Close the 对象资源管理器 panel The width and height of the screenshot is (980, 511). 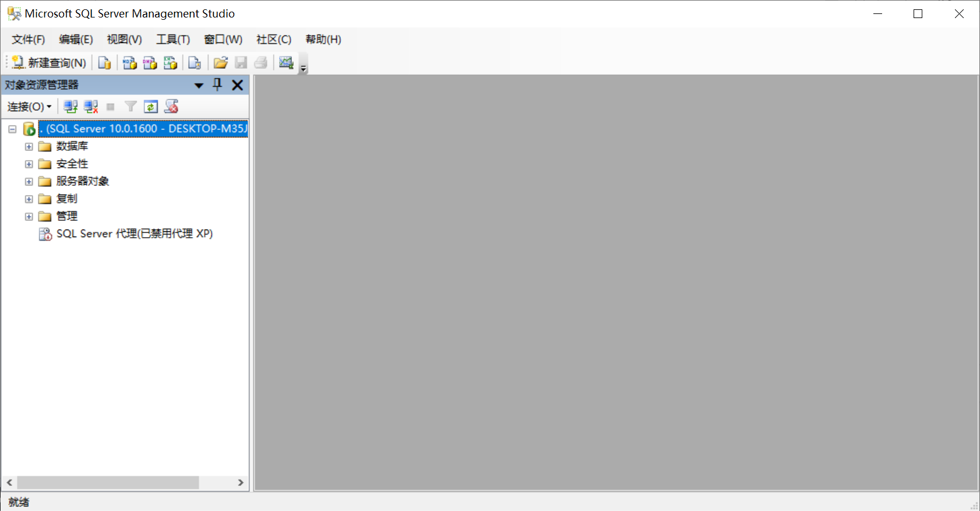pos(237,85)
